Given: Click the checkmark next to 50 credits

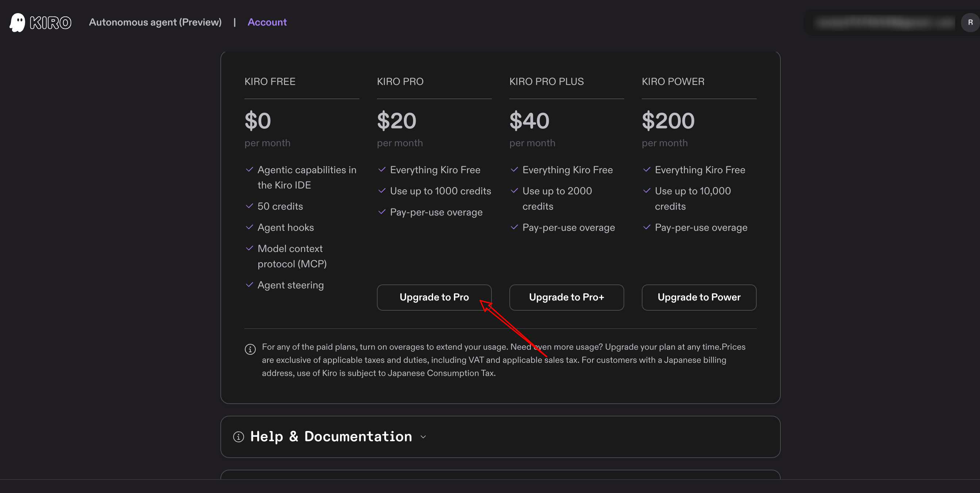Looking at the screenshot, I should click(250, 206).
